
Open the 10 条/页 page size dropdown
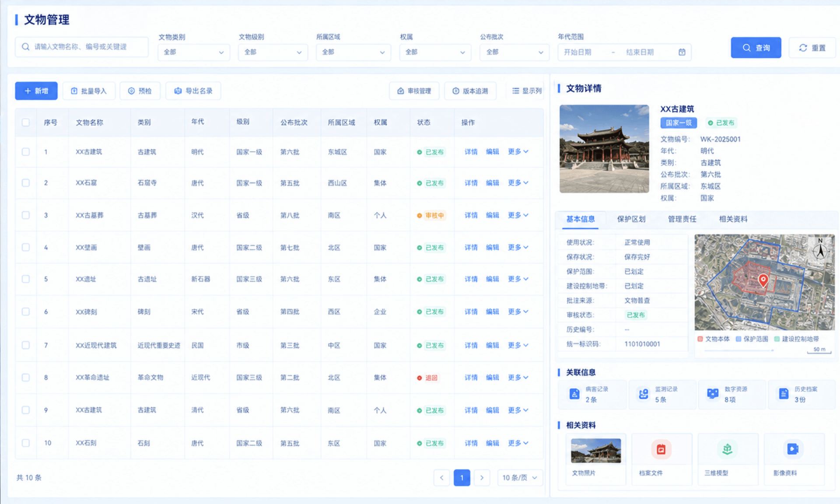[x=520, y=477]
